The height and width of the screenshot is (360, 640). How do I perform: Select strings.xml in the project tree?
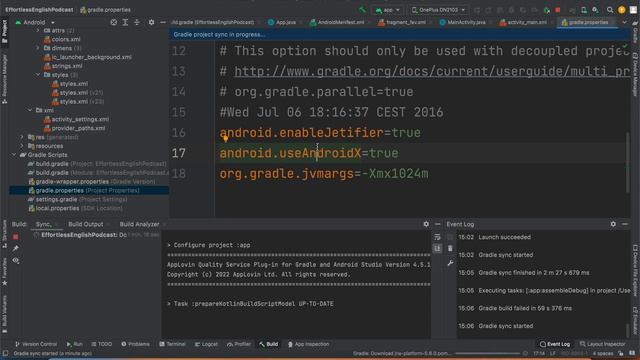[63, 66]
